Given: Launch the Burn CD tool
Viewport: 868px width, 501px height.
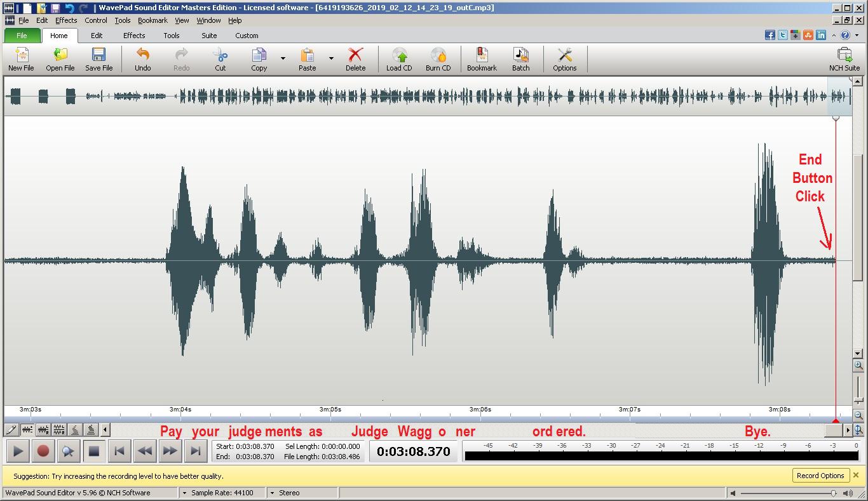Looking at the screenshot, I should pos(438,59).
